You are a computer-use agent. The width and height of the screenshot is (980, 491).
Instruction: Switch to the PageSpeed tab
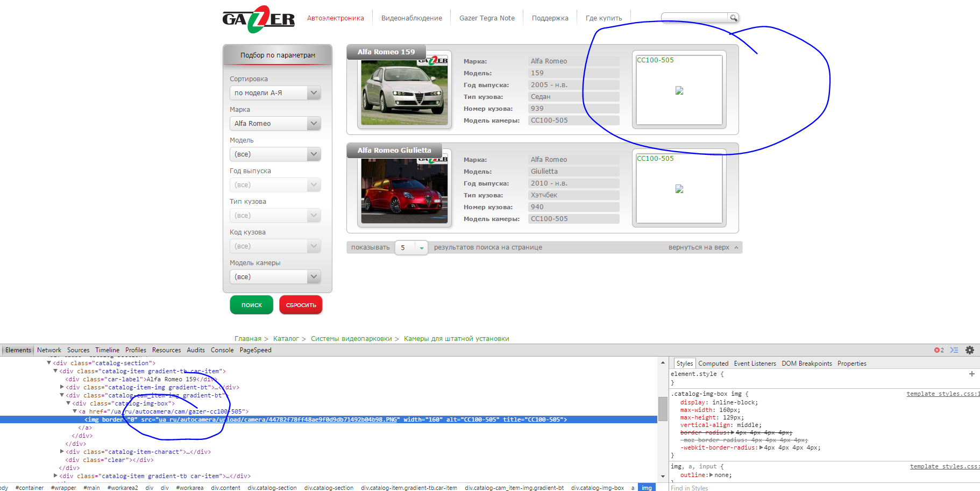pyautogui.click(x=255, y=350)
